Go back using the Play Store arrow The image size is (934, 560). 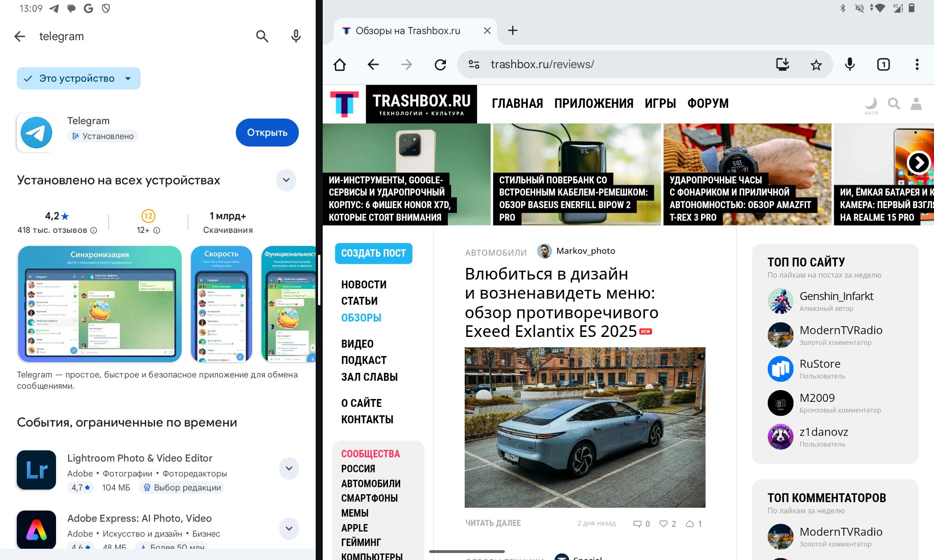tap(20, 36)
